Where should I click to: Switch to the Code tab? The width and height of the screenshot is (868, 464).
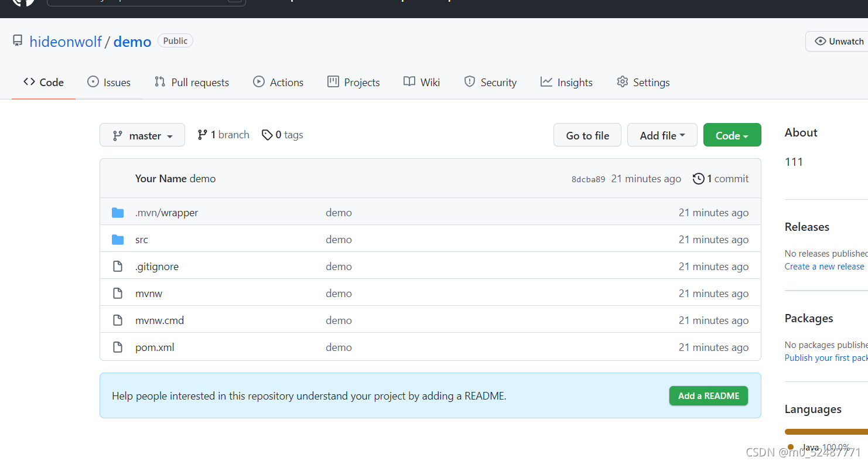click(x=44, y=83)
